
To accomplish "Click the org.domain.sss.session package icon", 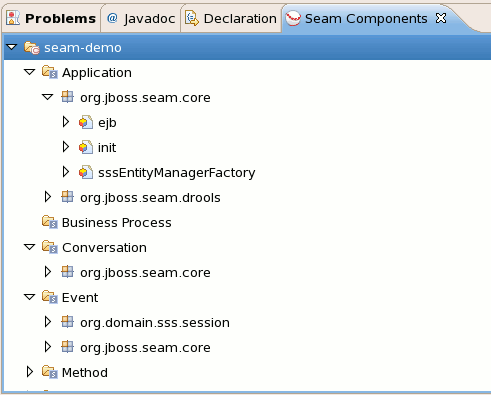I will 68,322.
